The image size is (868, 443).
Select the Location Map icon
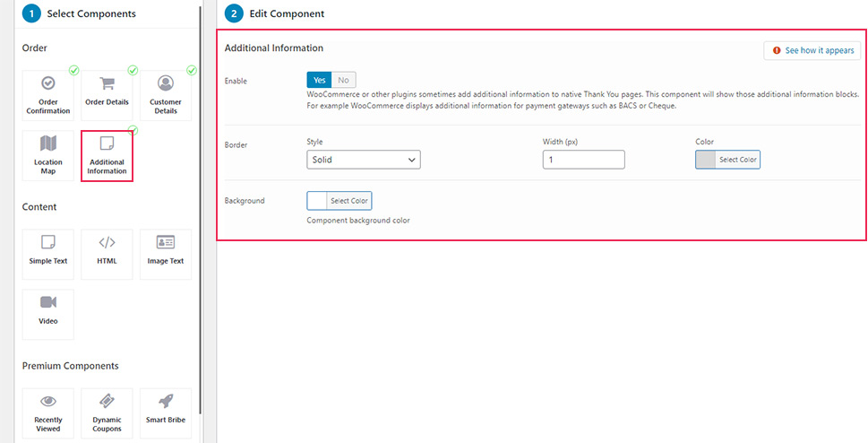(48, 143)
